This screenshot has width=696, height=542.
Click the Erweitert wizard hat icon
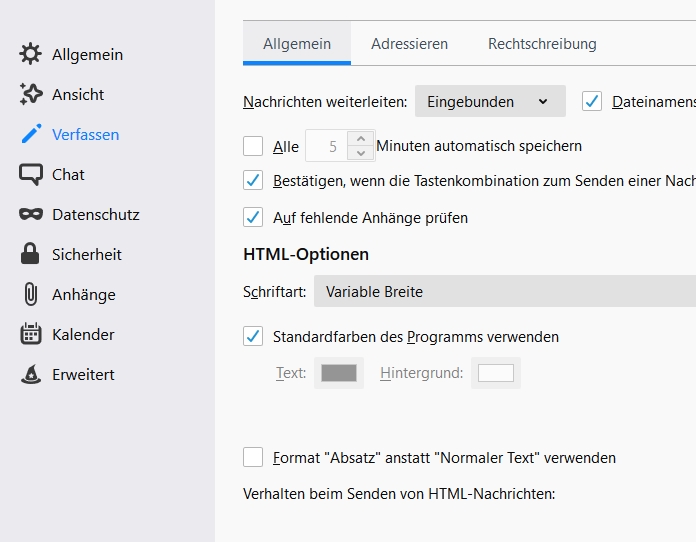[31, 374]
